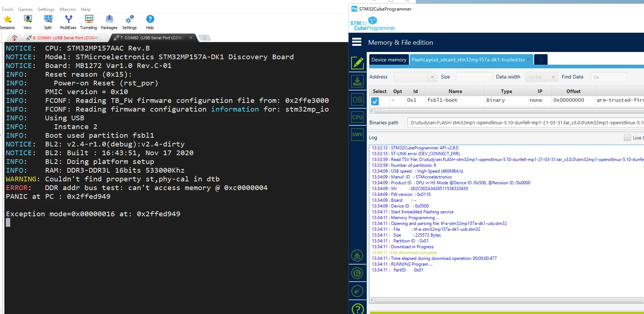Open the Tools menu

pos(7,9)
